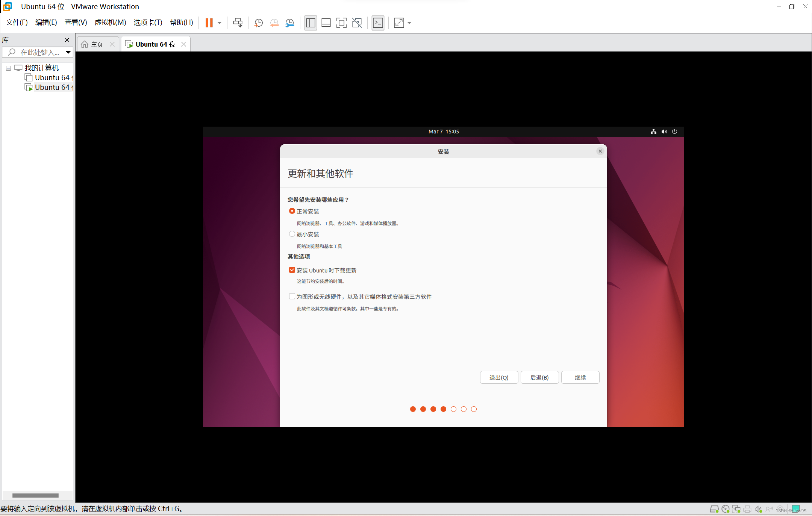Open snapshot manager icon
Image resolution: width=812 pixels, height=516 pixels.
(x=290, y=23)
